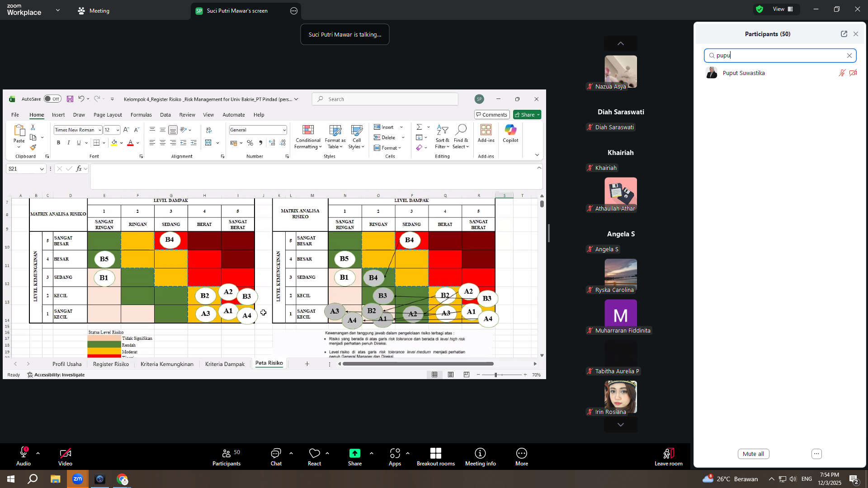Select the Format Painter brush
This screenshot has height=488, width=868.
pos(33,147)
